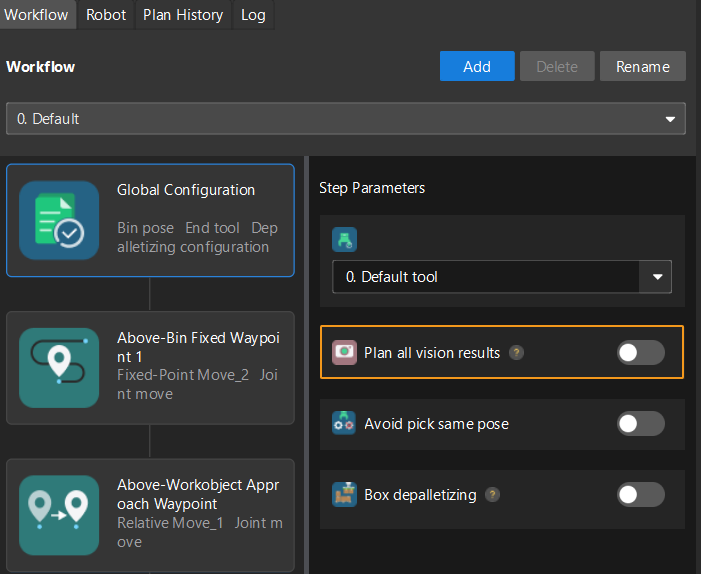Click the Above-Workobject Approach Waypoint icon
Screen dimensions: 701x574
click(x=59, y=515)
